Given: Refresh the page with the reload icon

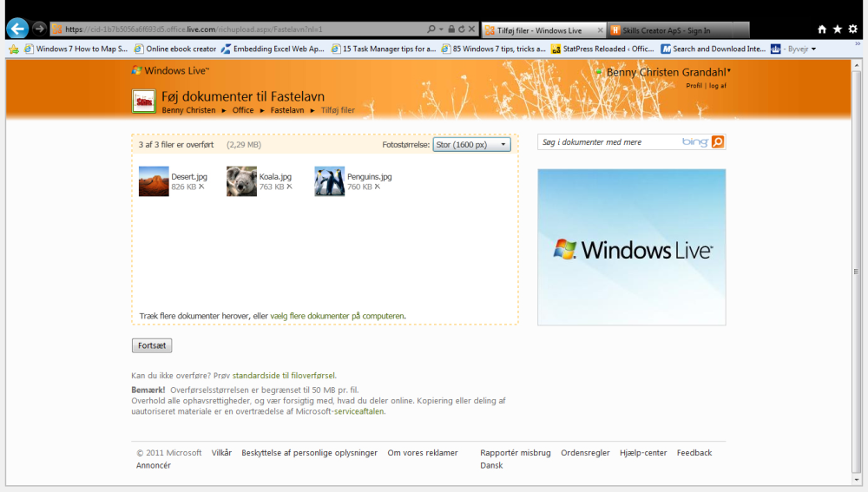Looking at the screenshot, I should pyautogui.click(x=461, y=29).
